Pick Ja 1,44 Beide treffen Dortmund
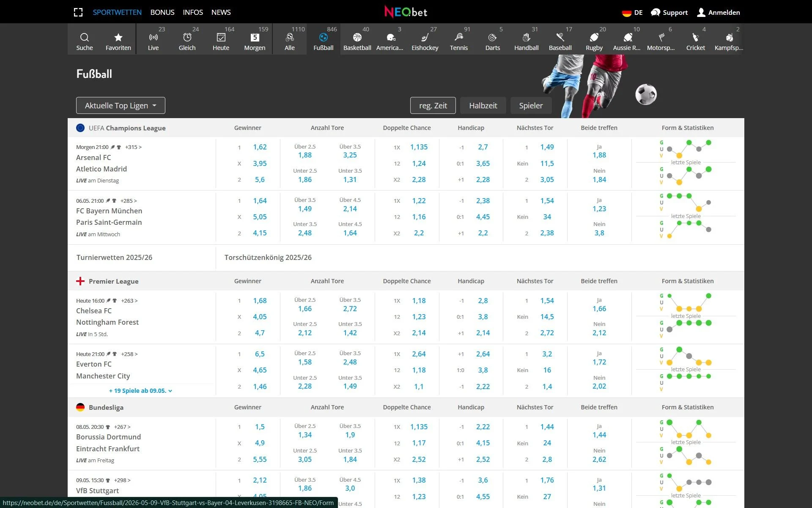This screenshot has width=812, height=508. click(x=599, y=435)
